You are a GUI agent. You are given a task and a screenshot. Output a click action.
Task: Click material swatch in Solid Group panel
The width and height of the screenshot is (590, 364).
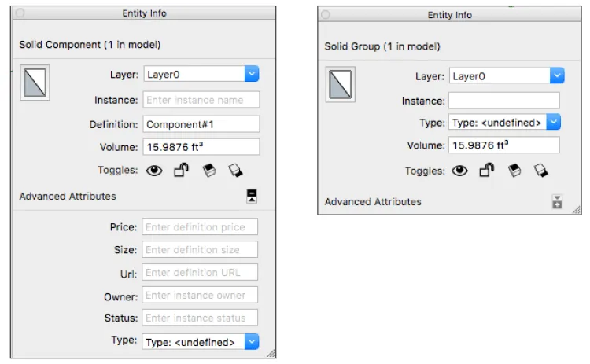coord(340,85)
